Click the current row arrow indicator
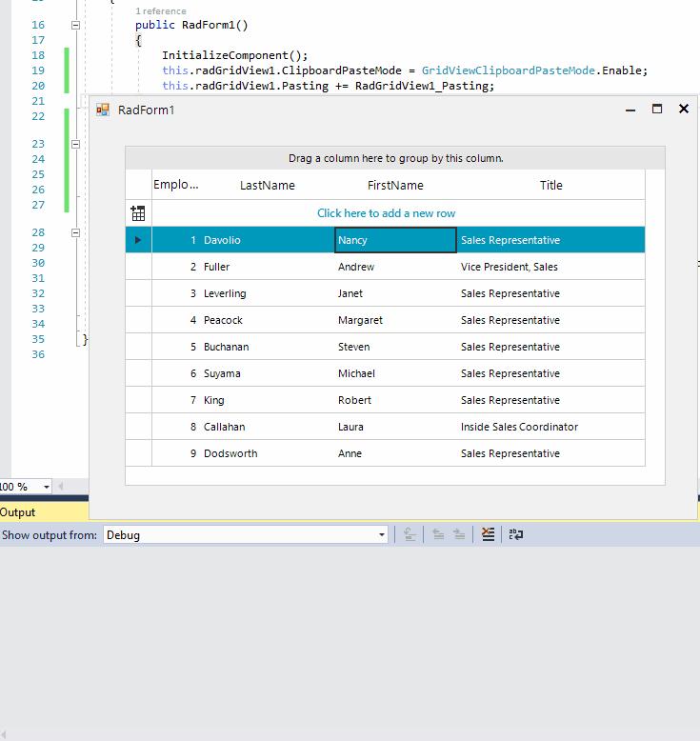 (138, 240)
